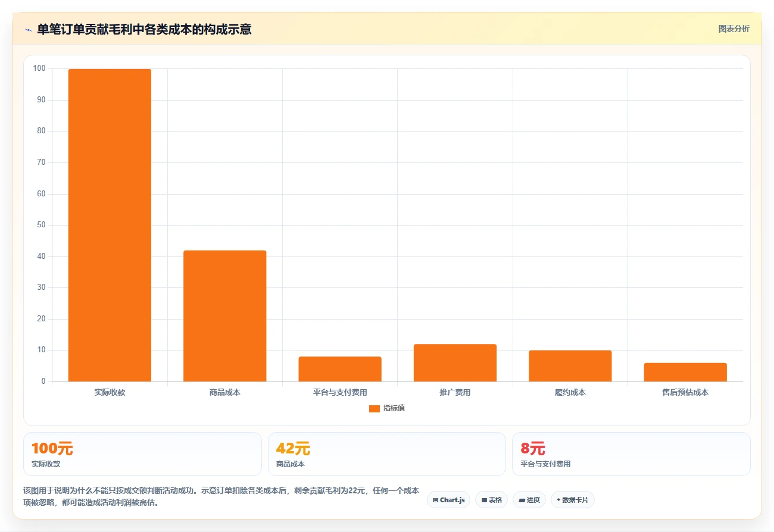
Task: Toggle the 指标值 legend color box
Action: [x=374, y=408]
